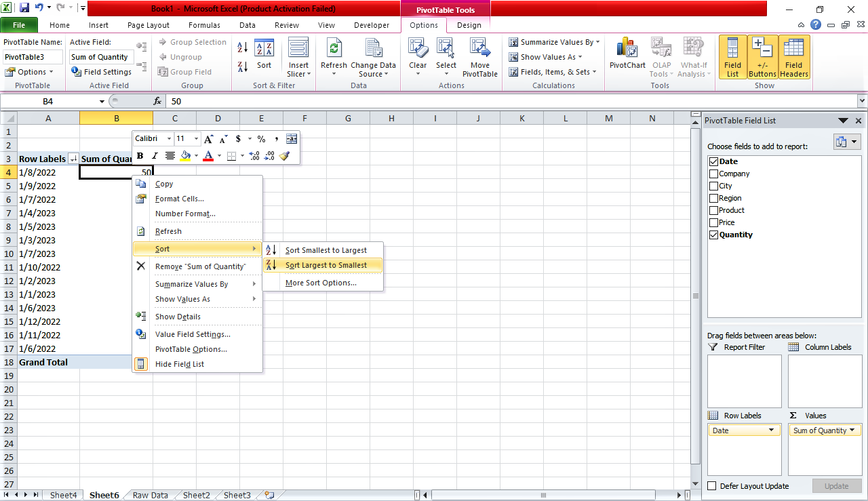Switch to the Raw Data sheet tab
The height and width of the screenshot is (501, 868).
[x=150, y=495]
